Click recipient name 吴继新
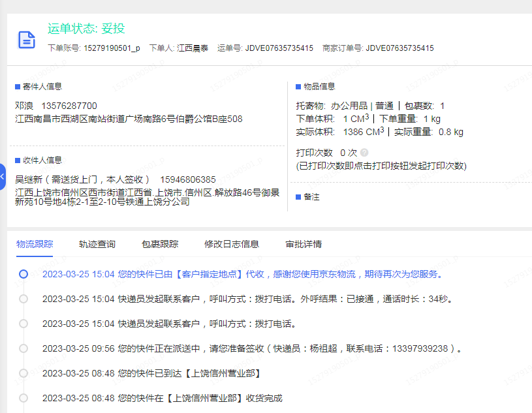532x413 pixels. 29,179
